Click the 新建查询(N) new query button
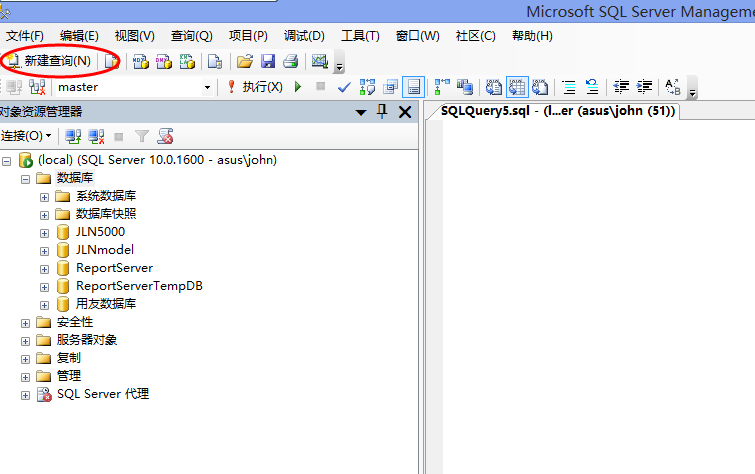 point(48,61)
